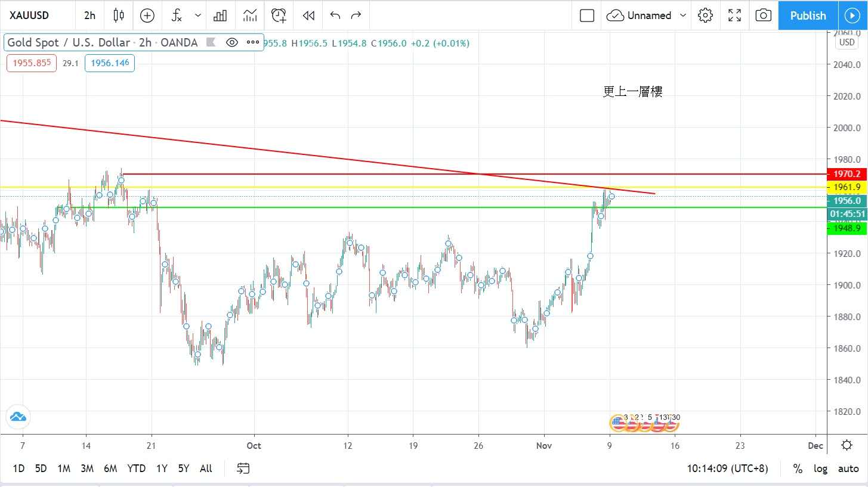Open the candlestick chart style selector
Image resolution: width=868 pixels, height=487 pixels.
pos(119,15)
